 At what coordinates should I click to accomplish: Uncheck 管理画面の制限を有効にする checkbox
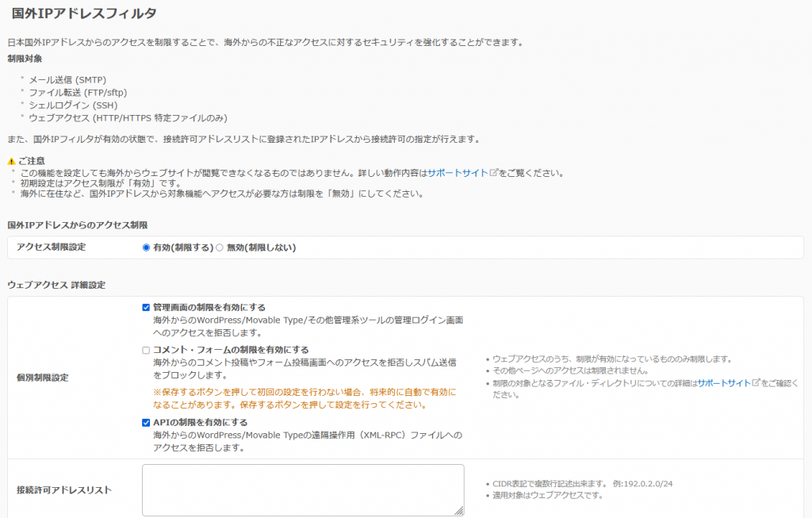pyautogui.click(x=146, y=307)
